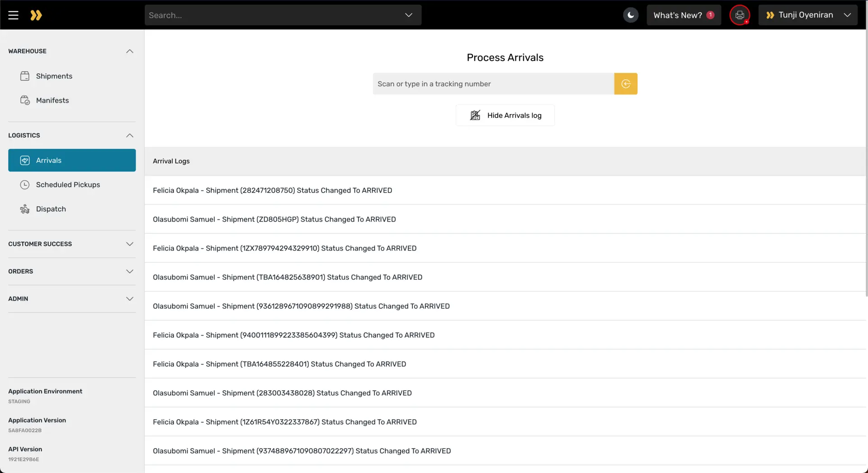Expand the Admin section

point(72,298)
